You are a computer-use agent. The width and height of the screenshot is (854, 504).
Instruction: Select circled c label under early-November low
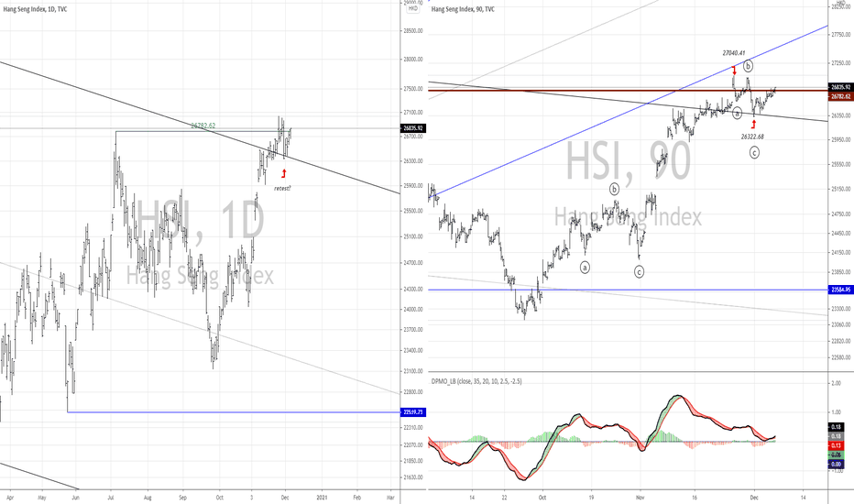point(640,271)
